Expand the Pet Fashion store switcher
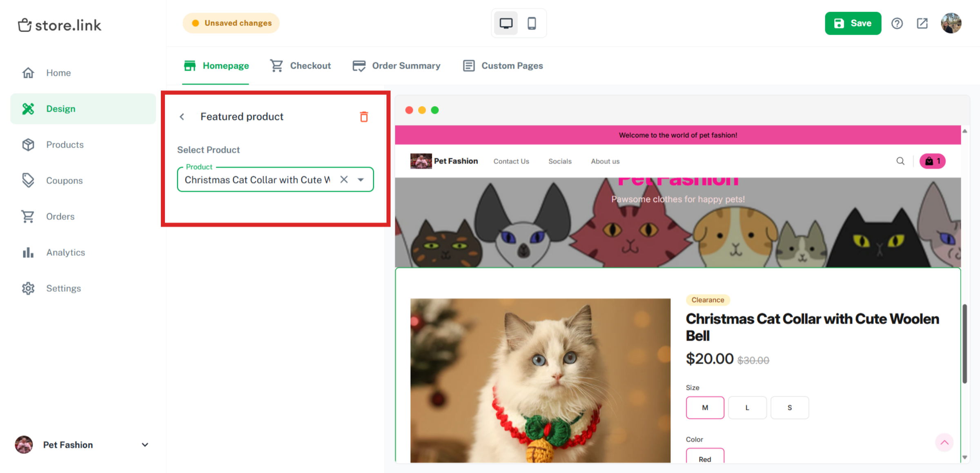This screenshot has width=980, height=473. coord(145,444)
